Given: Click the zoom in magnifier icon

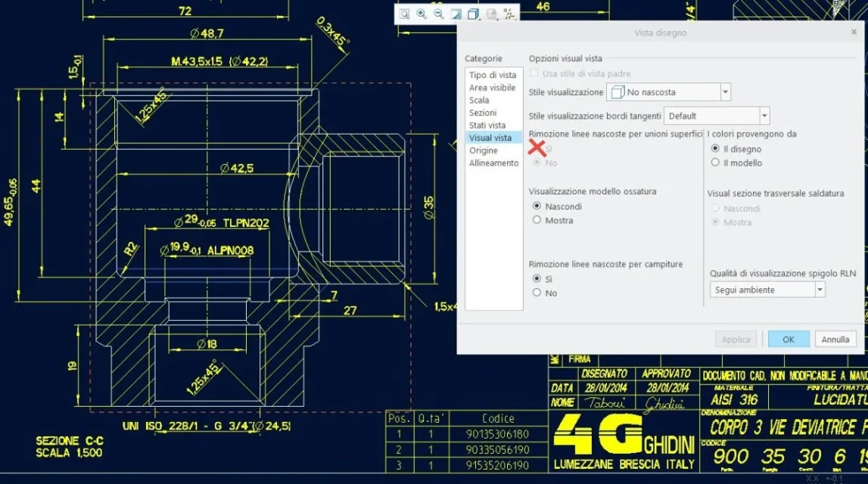Looking at the screenshot, I should 422,14.
